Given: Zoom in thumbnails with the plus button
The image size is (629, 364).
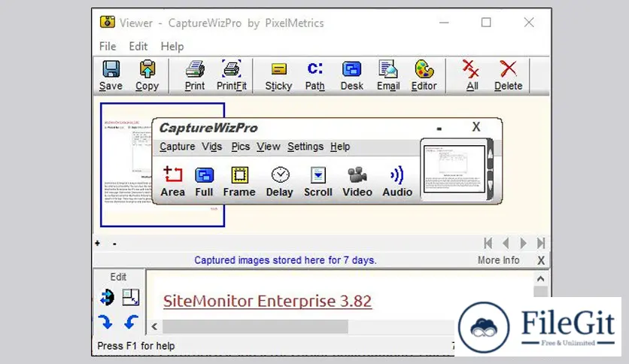Looking at the screenshot, I should (98, 243).
